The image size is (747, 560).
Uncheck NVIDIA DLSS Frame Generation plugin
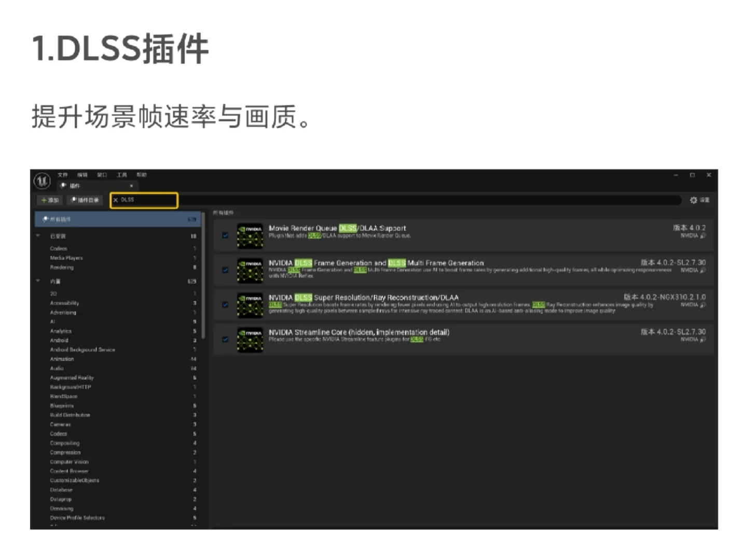point(225,270)
